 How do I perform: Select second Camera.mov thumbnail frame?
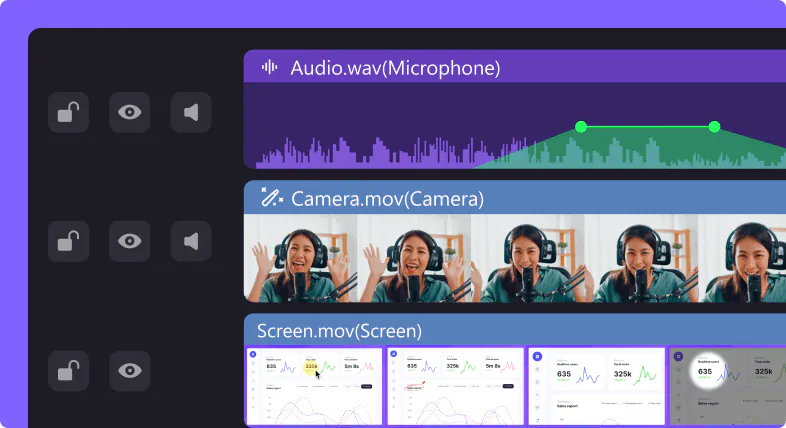click(x=414, y=258)
